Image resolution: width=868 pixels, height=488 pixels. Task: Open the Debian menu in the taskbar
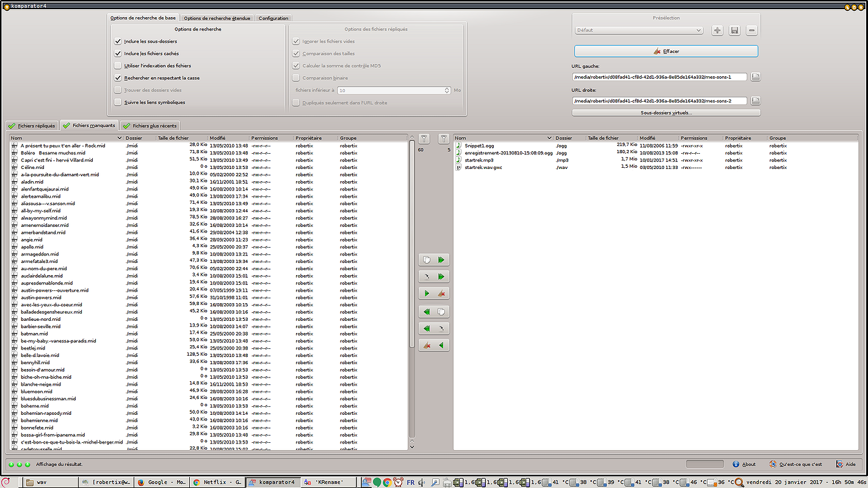6,482
